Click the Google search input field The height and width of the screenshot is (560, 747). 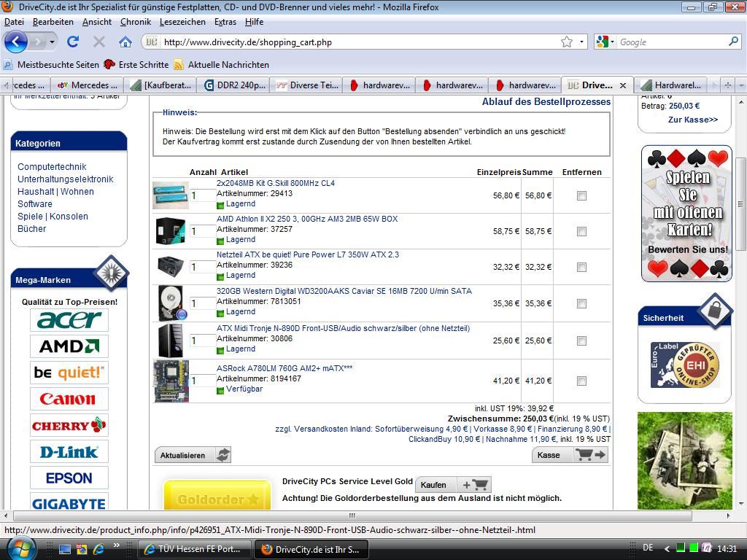pos(672,42)
